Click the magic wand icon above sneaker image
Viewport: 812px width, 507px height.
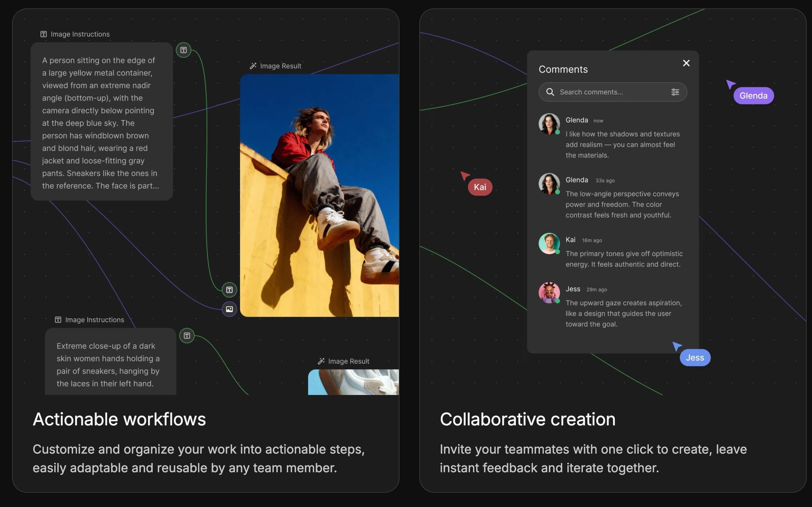coord(321,361)
